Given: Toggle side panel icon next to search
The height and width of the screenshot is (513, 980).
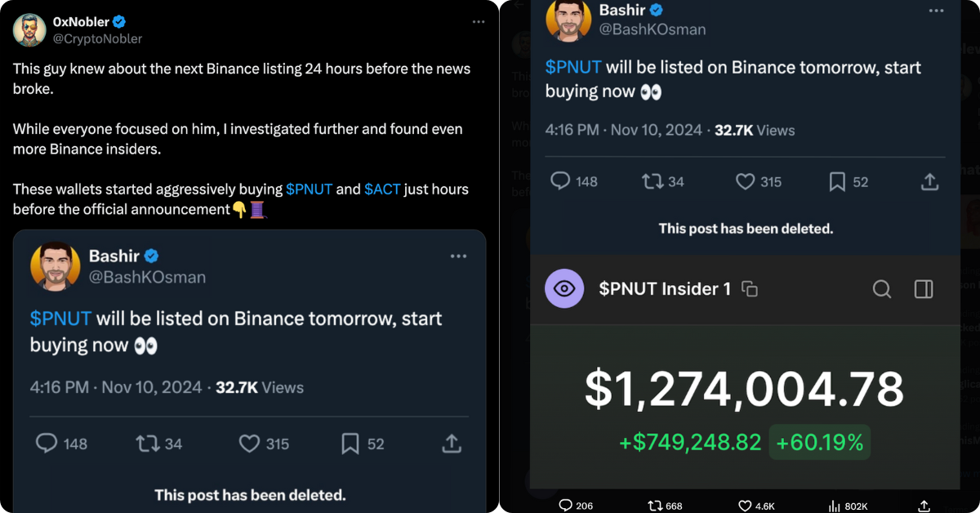Looking at the screenshot, I should (924, 289).
